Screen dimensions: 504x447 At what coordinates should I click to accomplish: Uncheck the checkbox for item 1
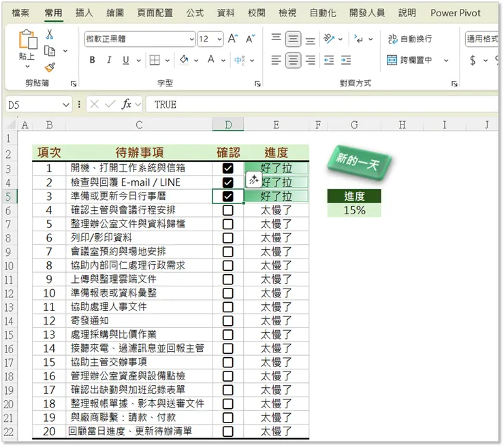click(228, 168)
